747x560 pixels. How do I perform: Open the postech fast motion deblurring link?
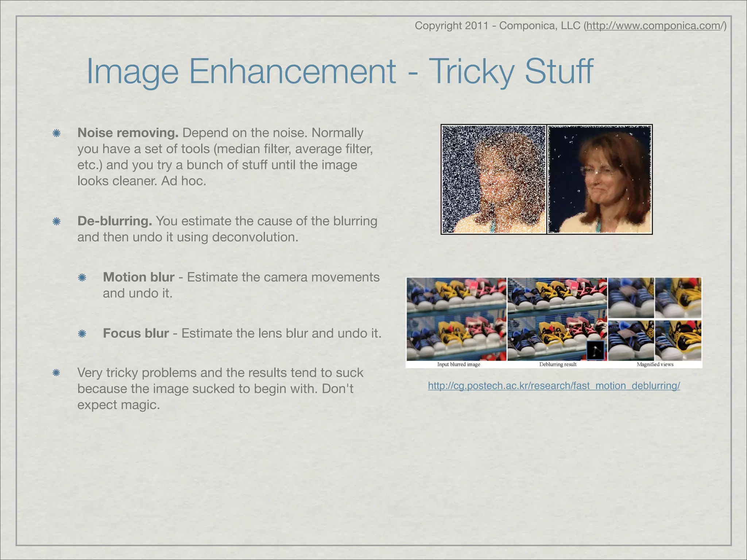(554, 386)
